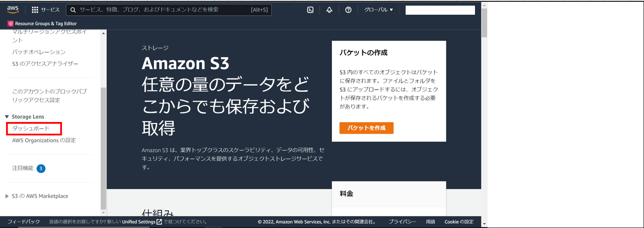Click the 料金 card heading

coord(346,193)
